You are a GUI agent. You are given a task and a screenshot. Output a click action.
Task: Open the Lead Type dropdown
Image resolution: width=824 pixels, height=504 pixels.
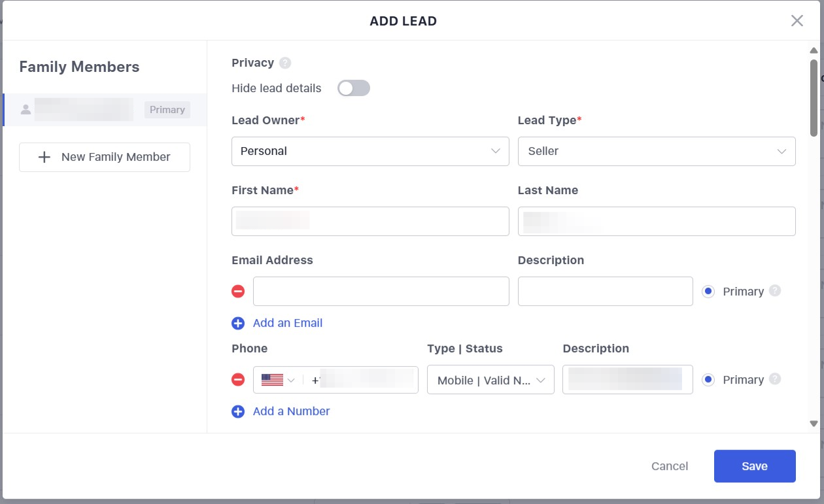tap(657, 151)
